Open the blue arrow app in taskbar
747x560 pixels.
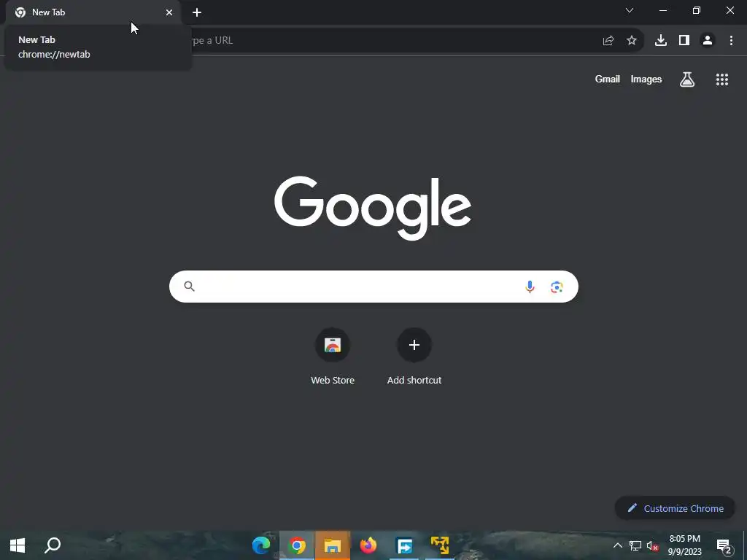coord(404,545)
